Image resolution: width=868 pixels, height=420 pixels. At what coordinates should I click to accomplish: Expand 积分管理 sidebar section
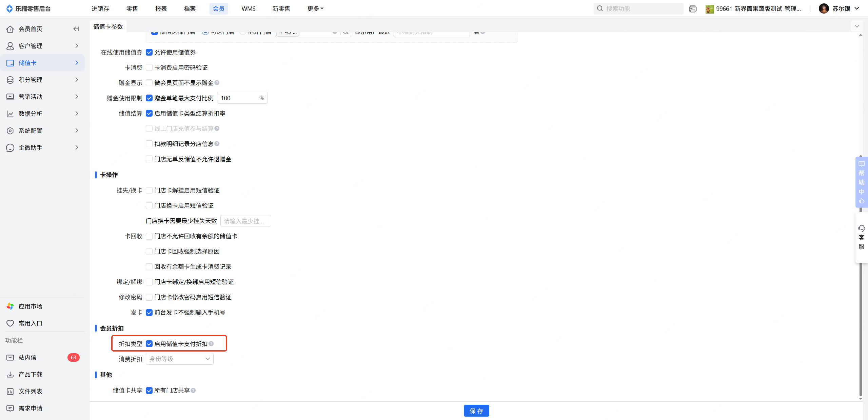pos(42,80)
